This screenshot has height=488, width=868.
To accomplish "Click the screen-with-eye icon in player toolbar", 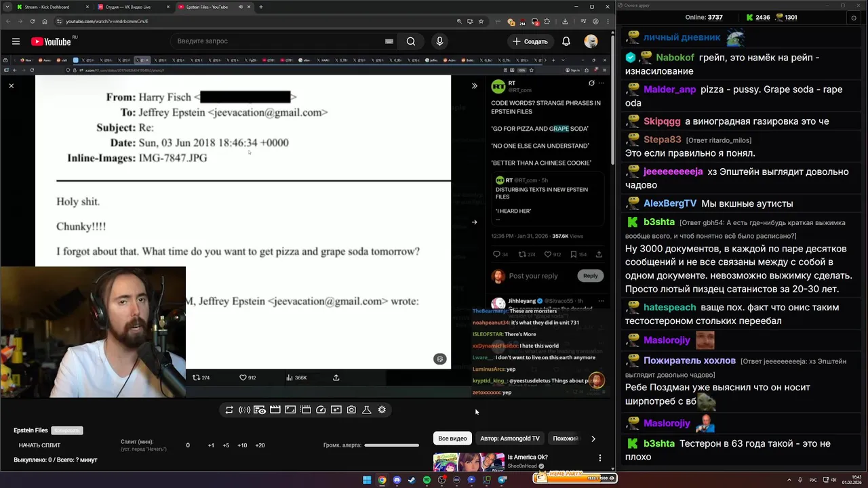I will pyautogui.click(x=260, y=409).
